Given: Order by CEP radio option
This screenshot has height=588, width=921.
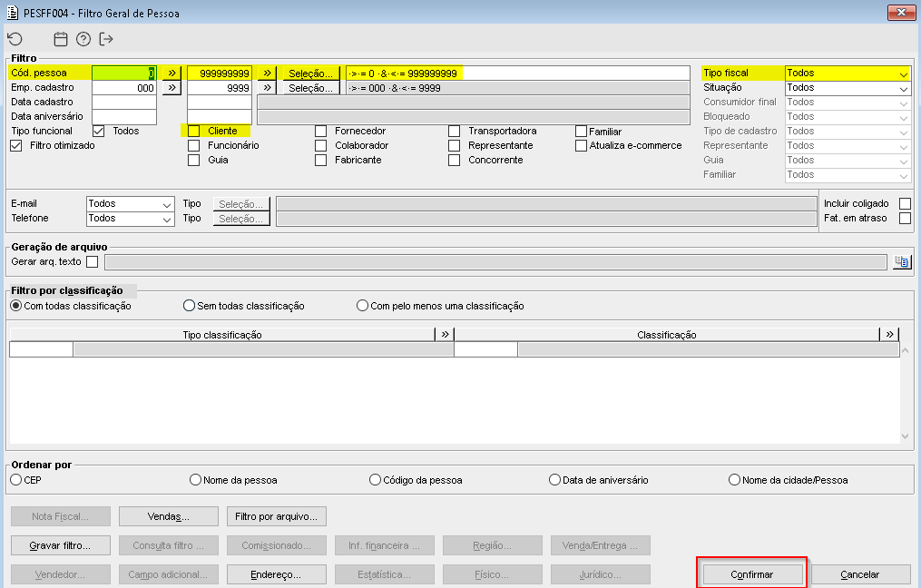Looking at the screenshot, I should [16, 480].
